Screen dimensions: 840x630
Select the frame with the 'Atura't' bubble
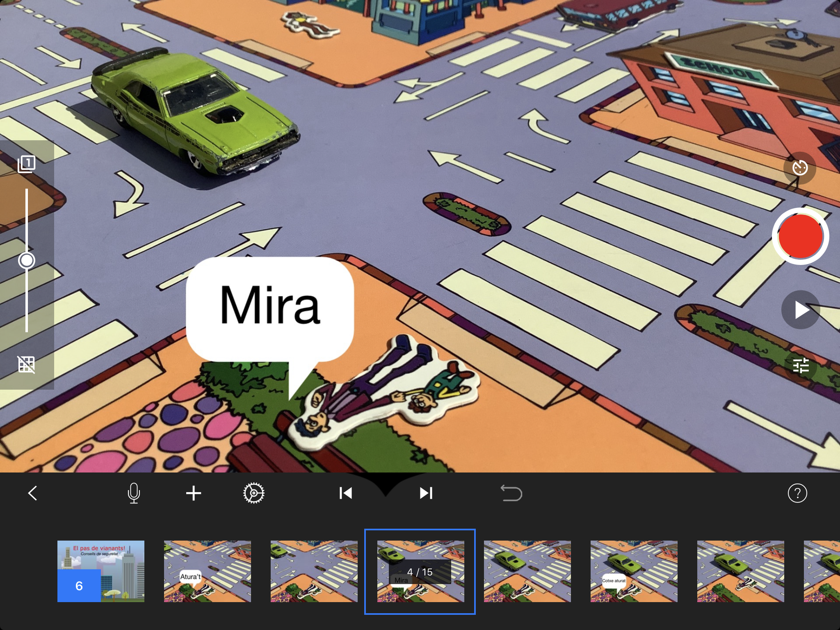(x=207, y=571)
